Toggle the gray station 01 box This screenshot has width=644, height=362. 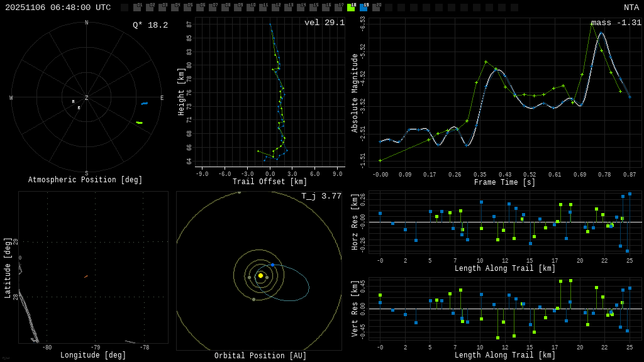[137, 8]
